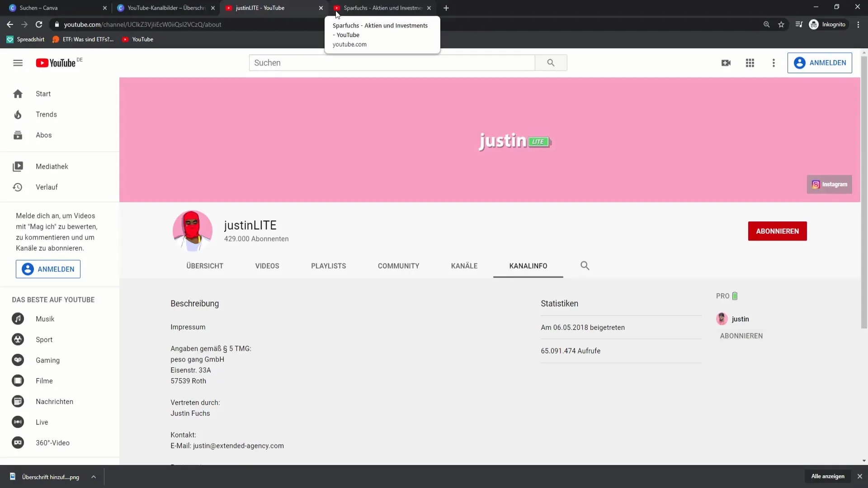Close the downloads bar
This screenshot has height=488, width=868.
(859, 476)
